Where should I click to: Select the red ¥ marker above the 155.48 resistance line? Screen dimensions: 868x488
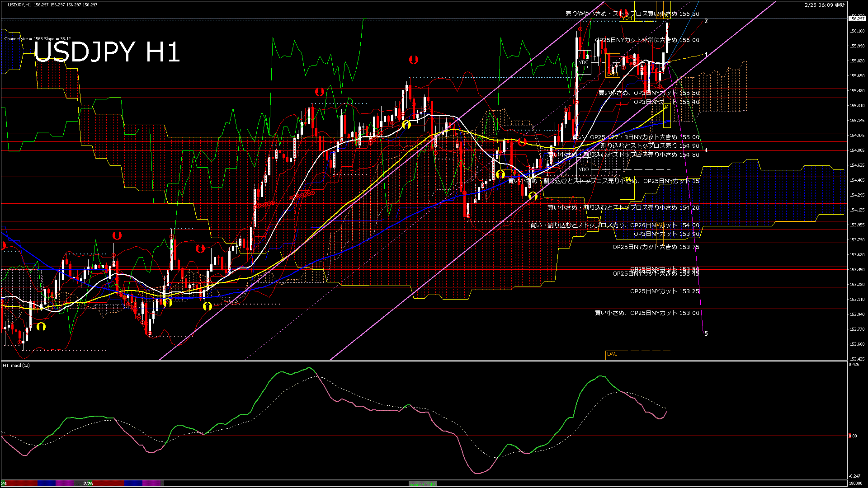tap(320, 92)
